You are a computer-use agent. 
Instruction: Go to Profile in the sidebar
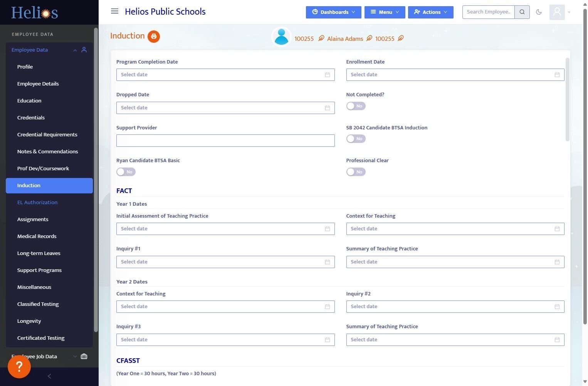pos(49,67)
